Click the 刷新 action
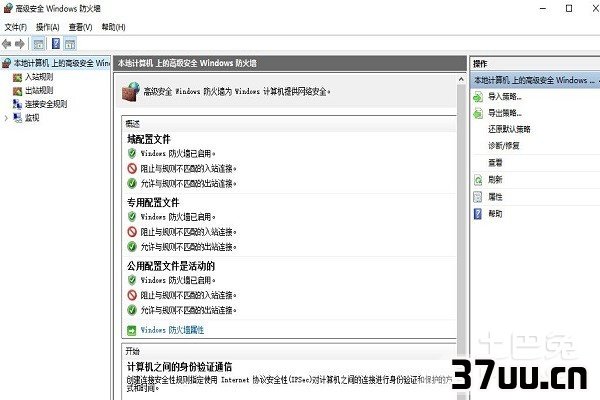 pyautogui.click(x=495, y=180)
